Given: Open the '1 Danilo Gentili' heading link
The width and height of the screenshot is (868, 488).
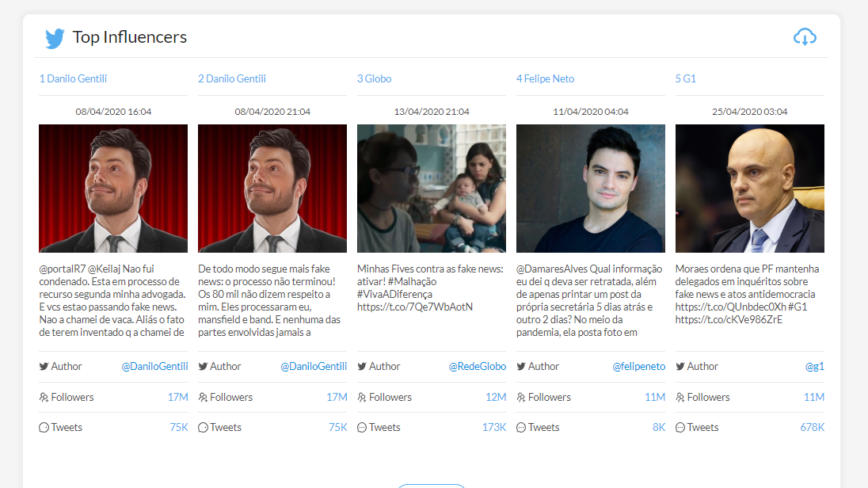Looking at the screenshot, I should pos(73,78).
